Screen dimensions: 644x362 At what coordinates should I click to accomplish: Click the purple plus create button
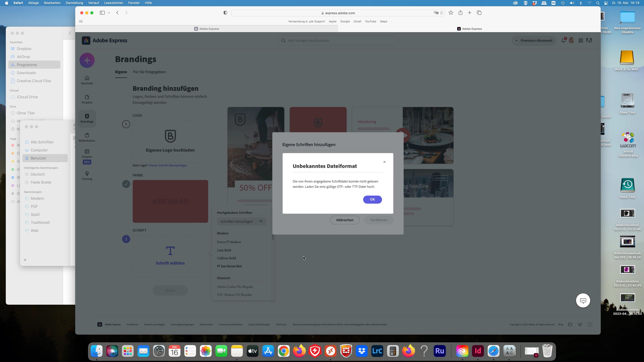point(87,60)
